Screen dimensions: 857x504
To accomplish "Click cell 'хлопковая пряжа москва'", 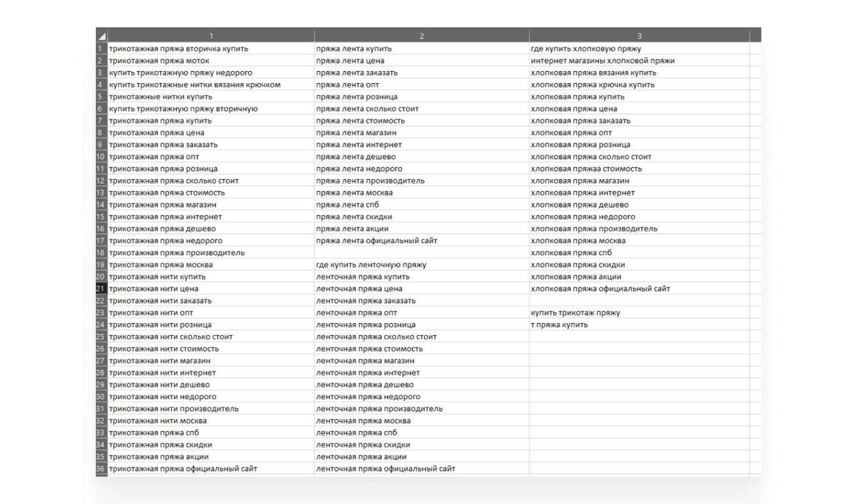I will [639, 240].
